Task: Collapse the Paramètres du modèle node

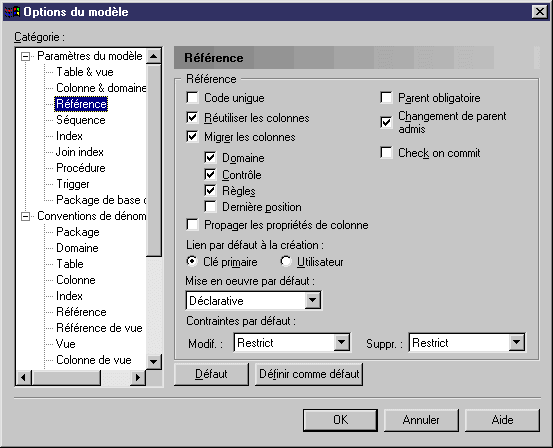Action: tap(25, 56)
